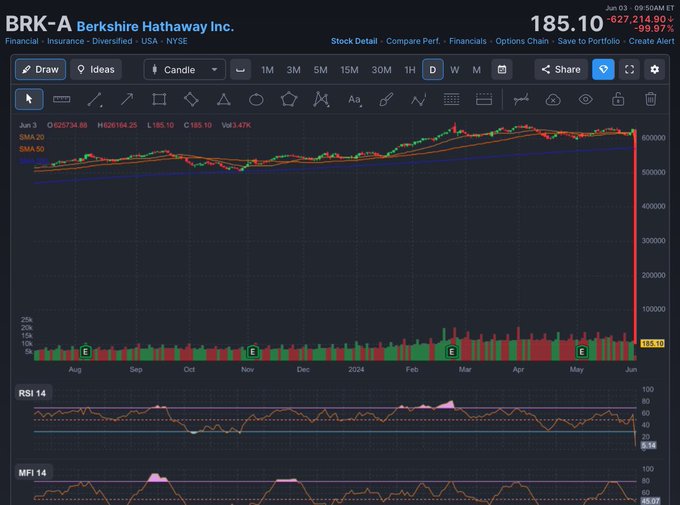Screen dimensions: 680x505
Task: Click Save to Portfolio link
Action: tap(588, 41)
